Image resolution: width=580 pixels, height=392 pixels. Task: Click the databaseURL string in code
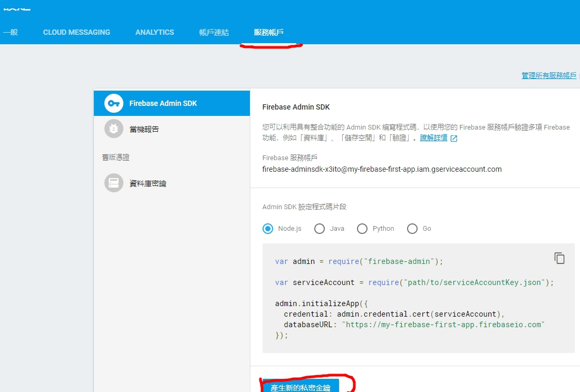tap(443, 325)
